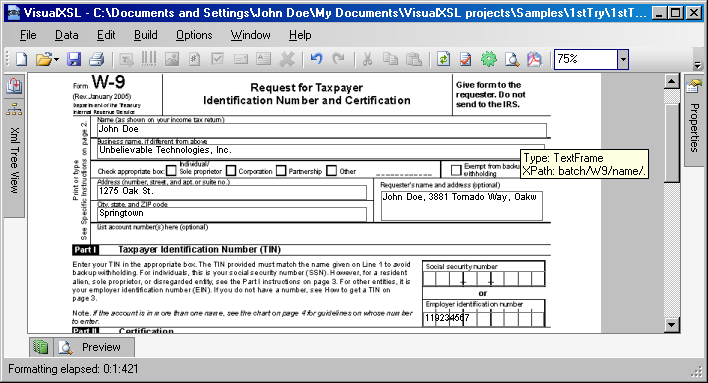The image size is (708, 383).
Task: Select the Requester's name and address box
Action: pos(461,206)
